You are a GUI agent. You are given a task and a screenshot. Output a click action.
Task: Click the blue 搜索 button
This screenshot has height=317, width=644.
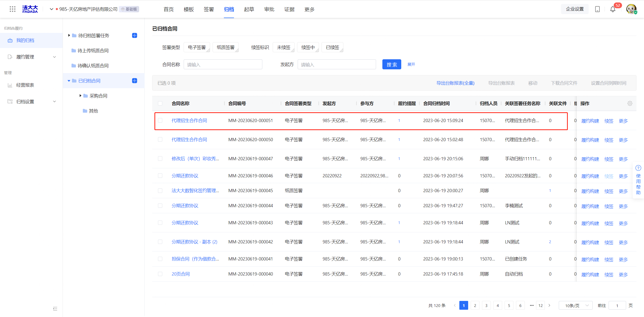tap(391, 65)
